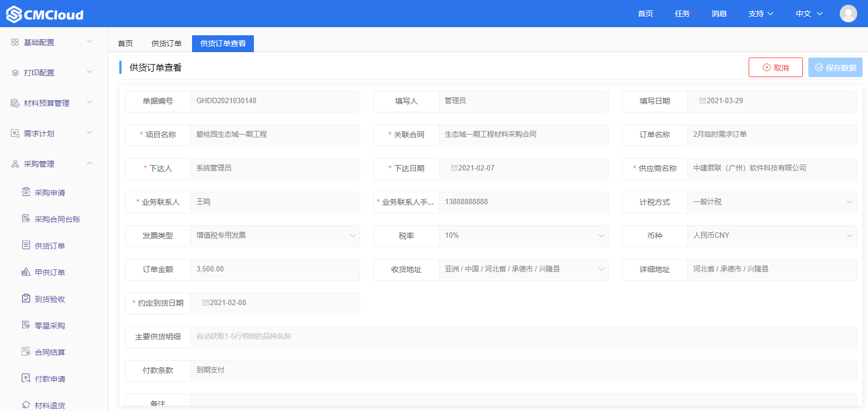Click the 付款条款 field 到期支付

tap(524, 370)
